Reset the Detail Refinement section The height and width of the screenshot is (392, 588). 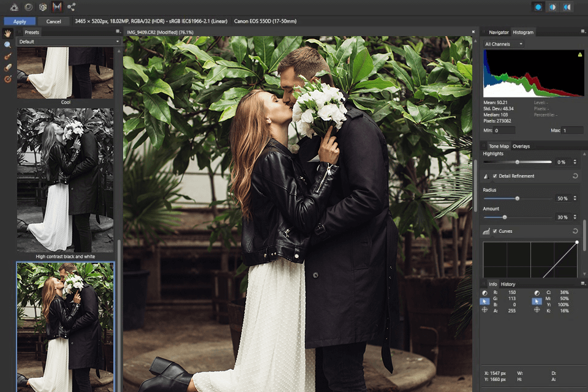575,176
